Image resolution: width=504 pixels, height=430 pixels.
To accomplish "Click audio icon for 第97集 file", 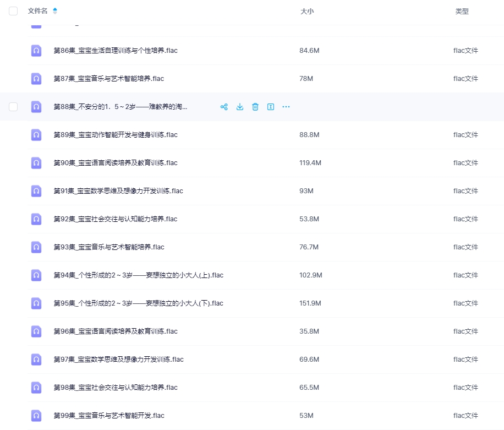I will pos(36,359).
